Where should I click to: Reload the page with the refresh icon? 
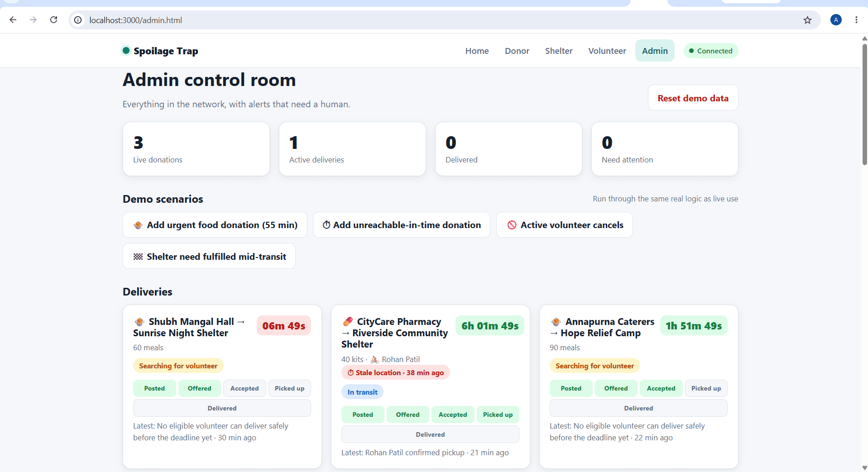click(53, 20)
